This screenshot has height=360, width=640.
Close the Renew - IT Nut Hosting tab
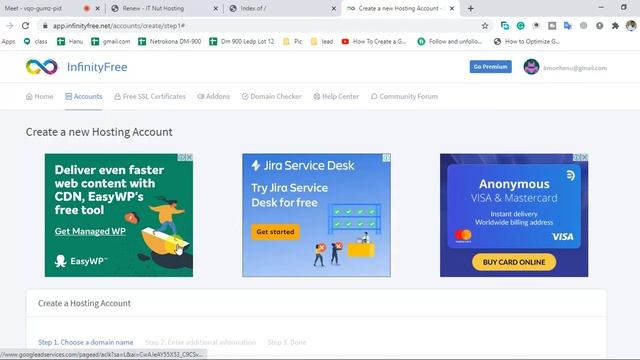(x=216, y=8)
